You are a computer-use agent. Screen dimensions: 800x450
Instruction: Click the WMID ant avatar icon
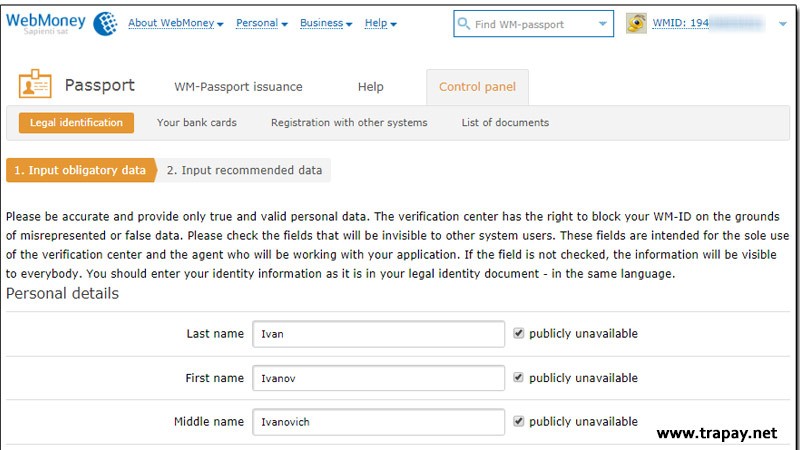pos(637,23)
